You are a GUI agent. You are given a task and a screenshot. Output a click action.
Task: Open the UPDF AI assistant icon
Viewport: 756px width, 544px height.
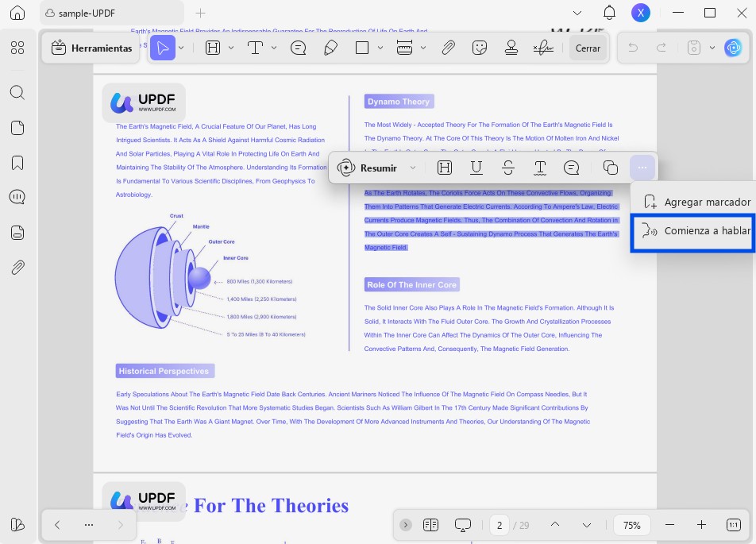[733, 48]
